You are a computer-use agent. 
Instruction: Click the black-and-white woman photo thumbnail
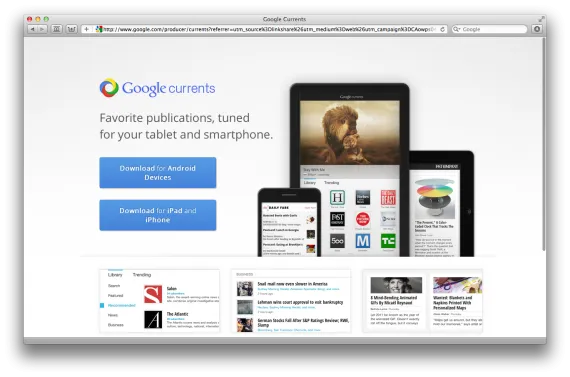click(396, 285)
